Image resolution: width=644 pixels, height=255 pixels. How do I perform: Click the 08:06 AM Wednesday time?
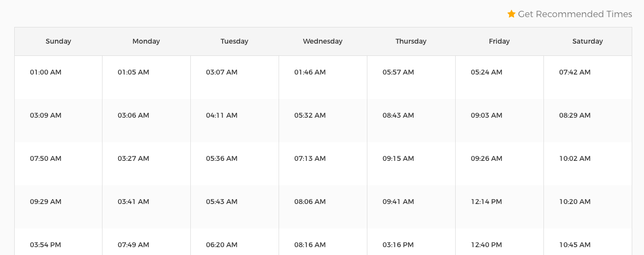point(310,202)
